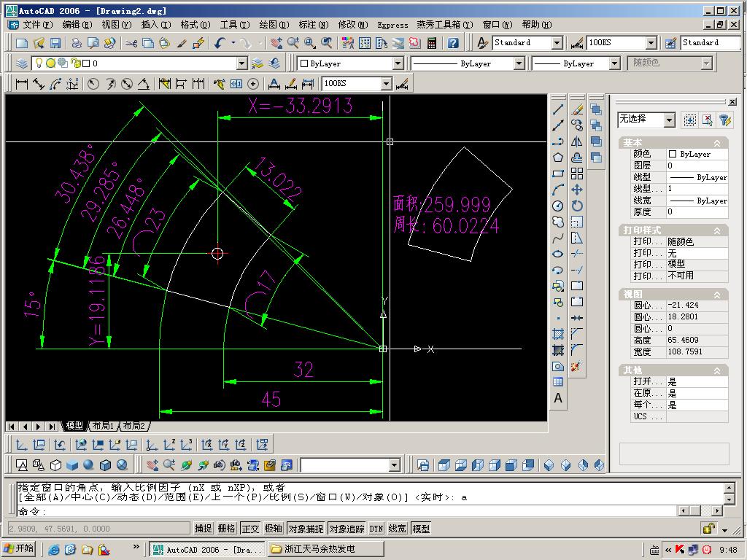Toggle 正交 ortho mode in status bar
This screenshot has height=560, width=747.
click(250, 529)
